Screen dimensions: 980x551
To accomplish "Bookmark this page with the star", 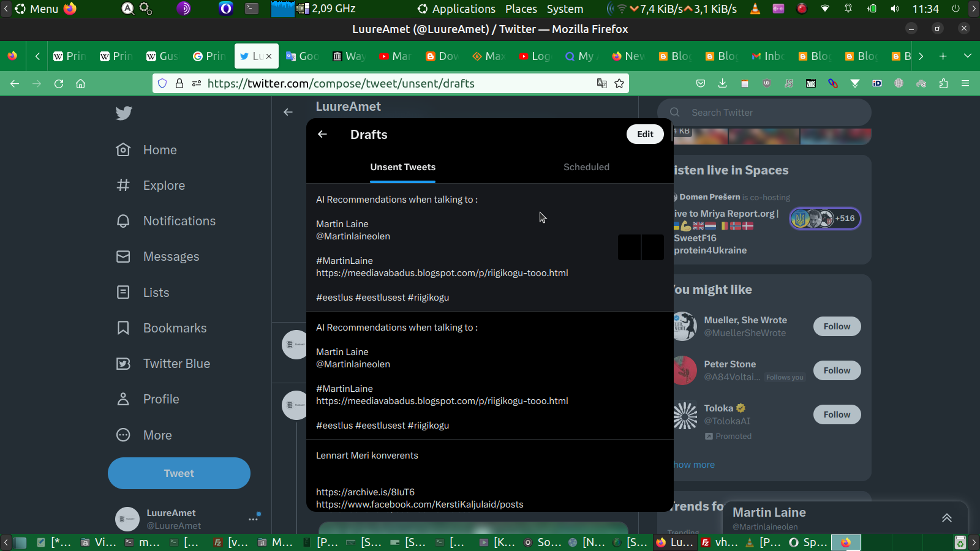I will click(619, 83).
